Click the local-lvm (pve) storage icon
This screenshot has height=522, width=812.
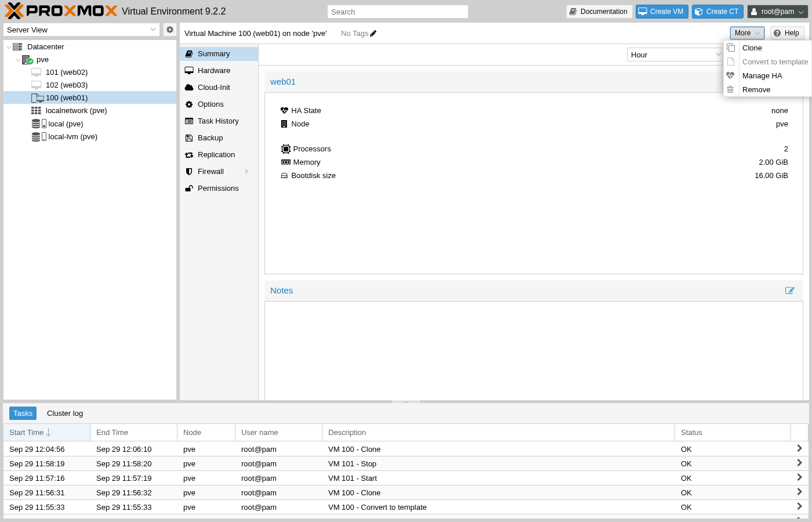click(39, 137)
